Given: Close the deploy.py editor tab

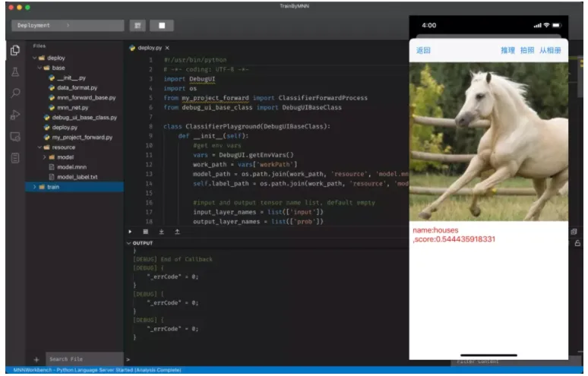Looking at the screenshot, I should click(x=167, y=48).
